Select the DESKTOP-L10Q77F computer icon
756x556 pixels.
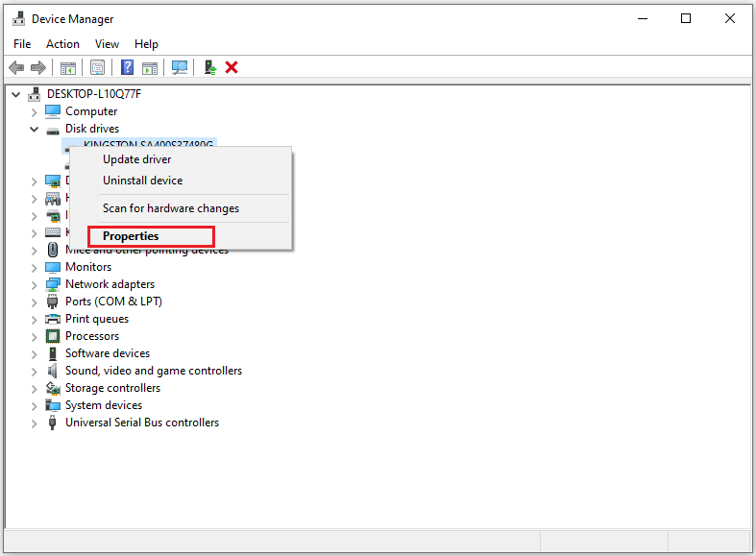[x=35, y=94]
